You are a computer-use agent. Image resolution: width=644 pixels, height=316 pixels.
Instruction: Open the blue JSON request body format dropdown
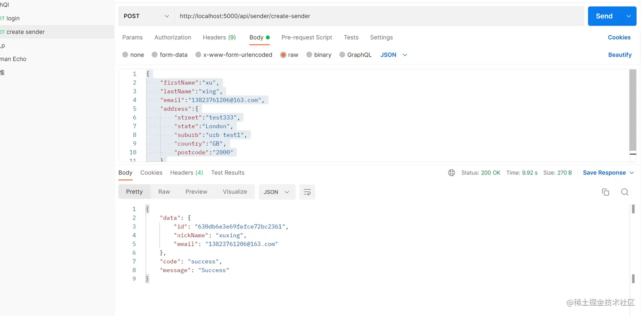394,55
